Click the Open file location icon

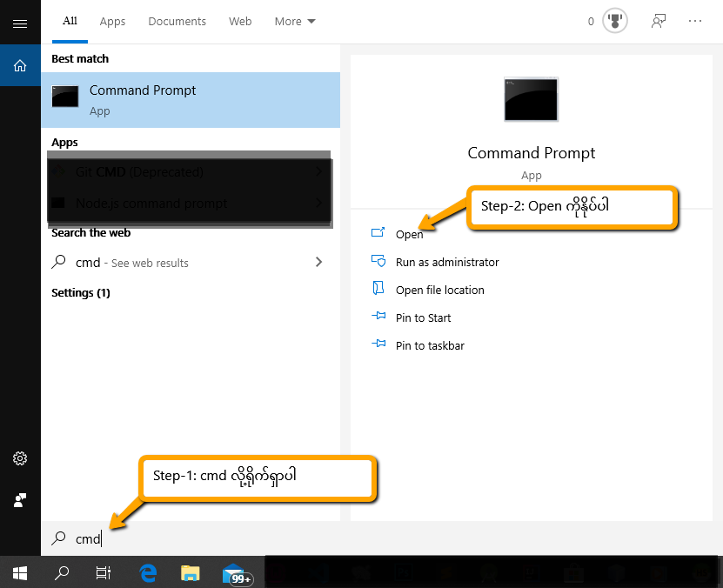pos(378,288)
